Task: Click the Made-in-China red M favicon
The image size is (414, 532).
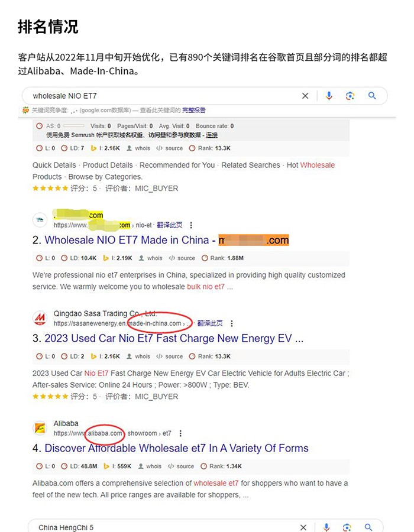Action: pos(40,318)
